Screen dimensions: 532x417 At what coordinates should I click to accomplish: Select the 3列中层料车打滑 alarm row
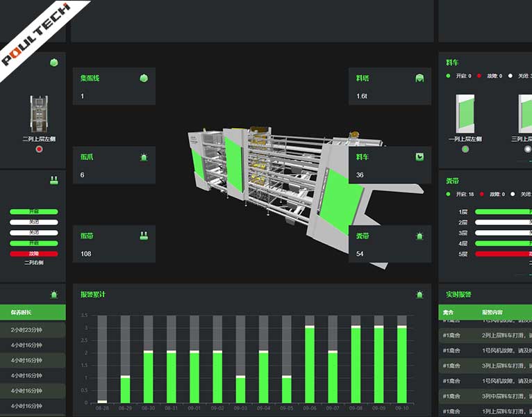click(485, 396)
